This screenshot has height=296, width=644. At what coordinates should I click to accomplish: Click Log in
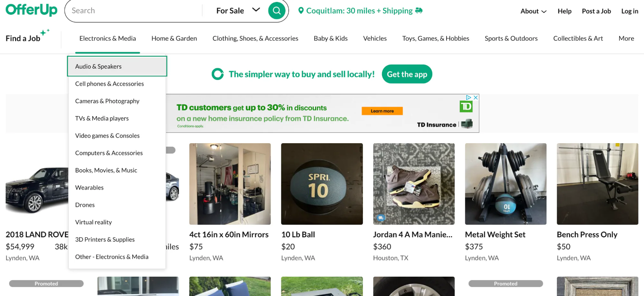pos(629,11)
